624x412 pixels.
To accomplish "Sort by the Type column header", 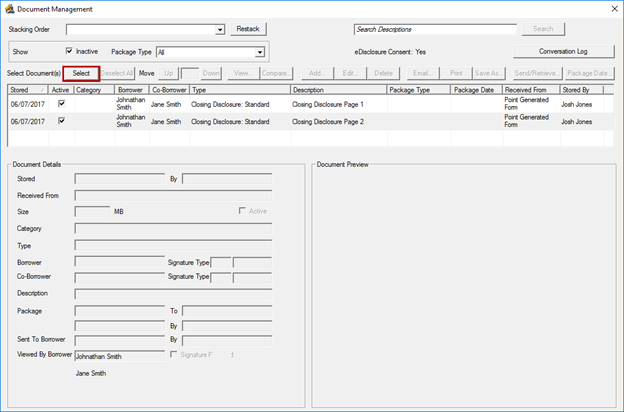I will [240, 90].
